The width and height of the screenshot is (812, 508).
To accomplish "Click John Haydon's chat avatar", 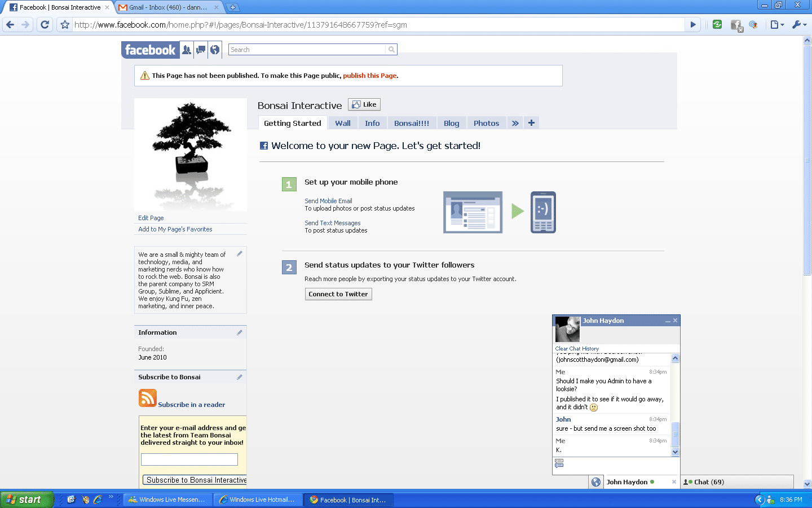I will click(567, 329).
